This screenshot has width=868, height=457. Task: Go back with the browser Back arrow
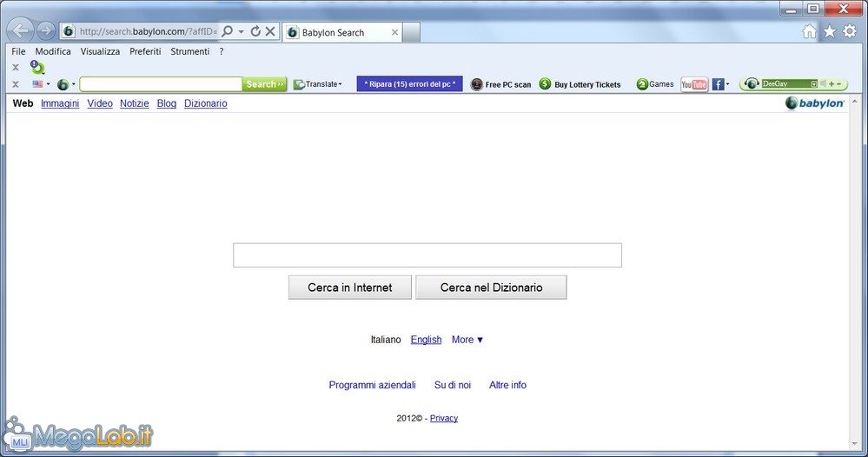coord(21,30)
